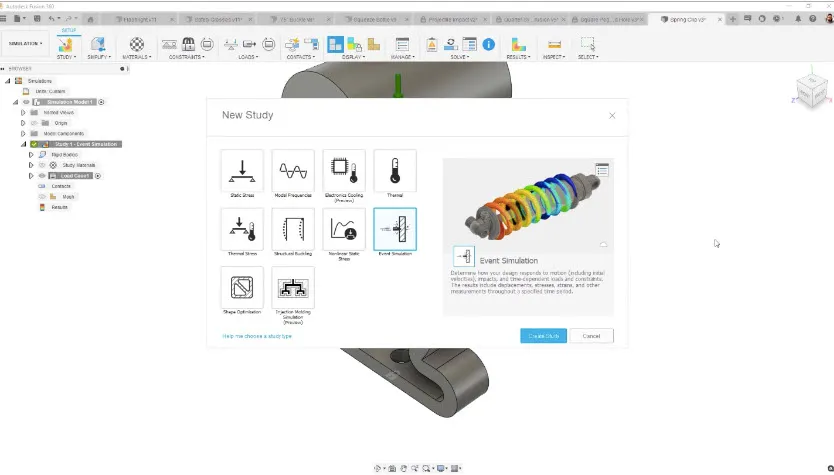
Task: Switch to the Safety Glasses document tab
Action: pos(218,19)
